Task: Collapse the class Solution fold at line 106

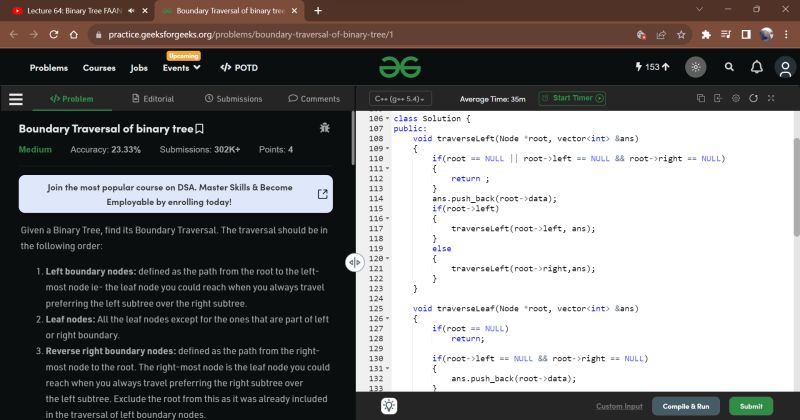Action: [x=388, y=118]
